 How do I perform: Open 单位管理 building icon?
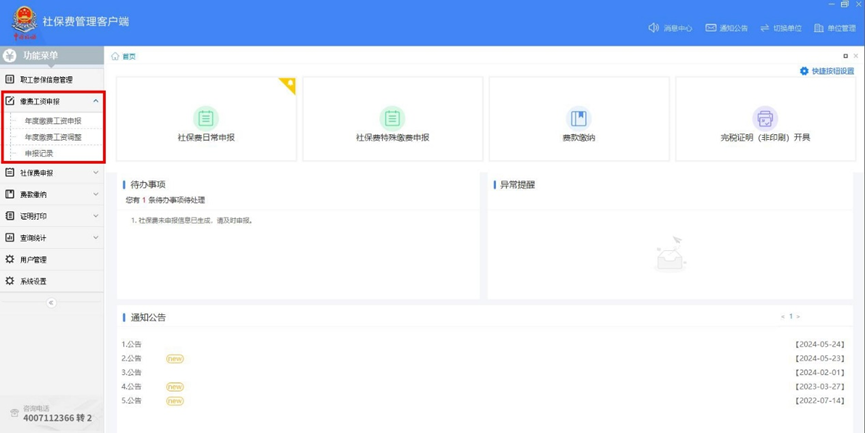coord(819,28)
